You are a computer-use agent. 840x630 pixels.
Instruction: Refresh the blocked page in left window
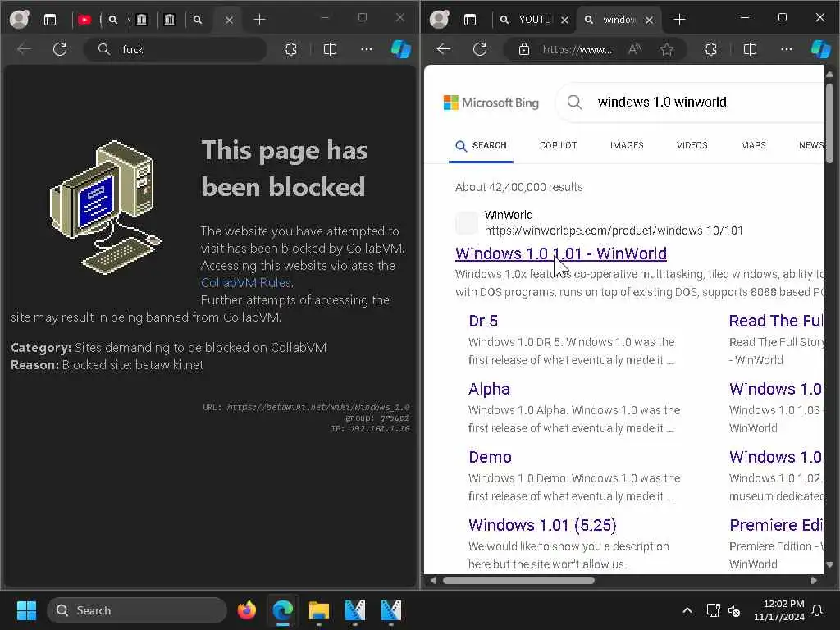tap(59, 49)
